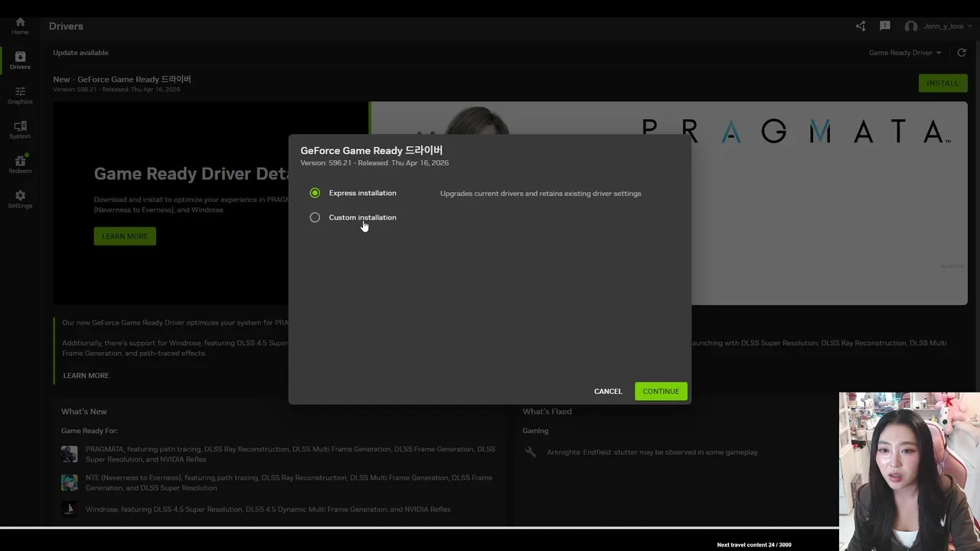Open the System section in the sidebar
Viewport: 980px width, 551px height.
click(20, 130)
